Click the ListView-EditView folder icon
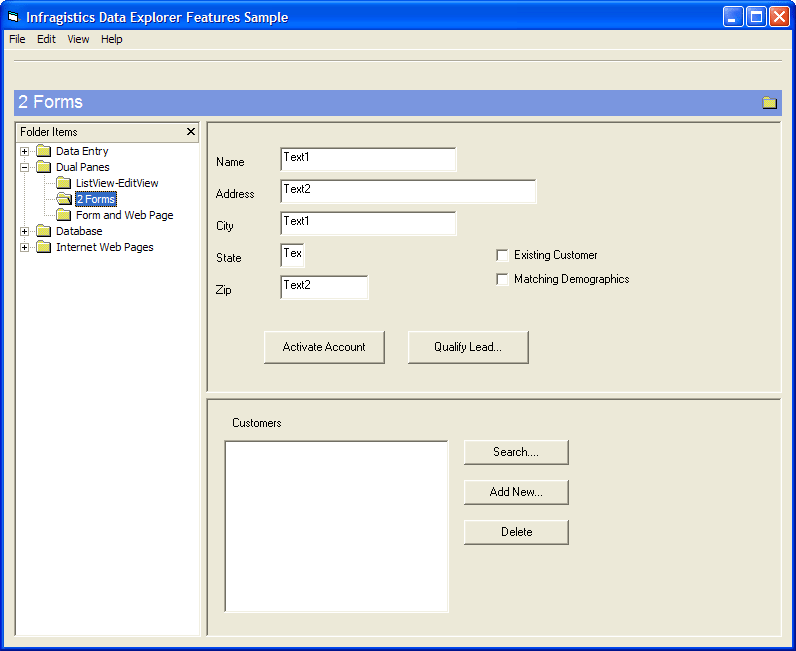This screenshot has height=651, width=796. pos(63,183)
